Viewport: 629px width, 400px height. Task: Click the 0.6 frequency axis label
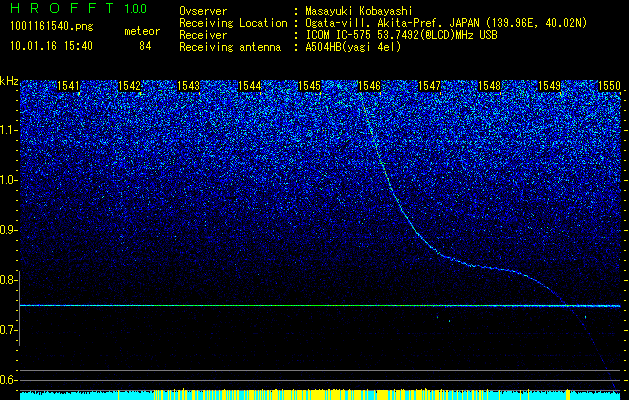(x=8, y=380)
